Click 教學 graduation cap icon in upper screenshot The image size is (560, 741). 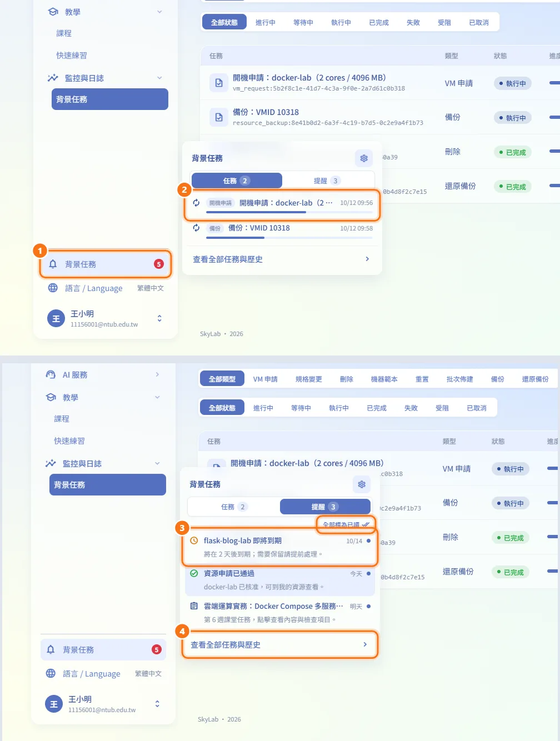tap(53, 12)
